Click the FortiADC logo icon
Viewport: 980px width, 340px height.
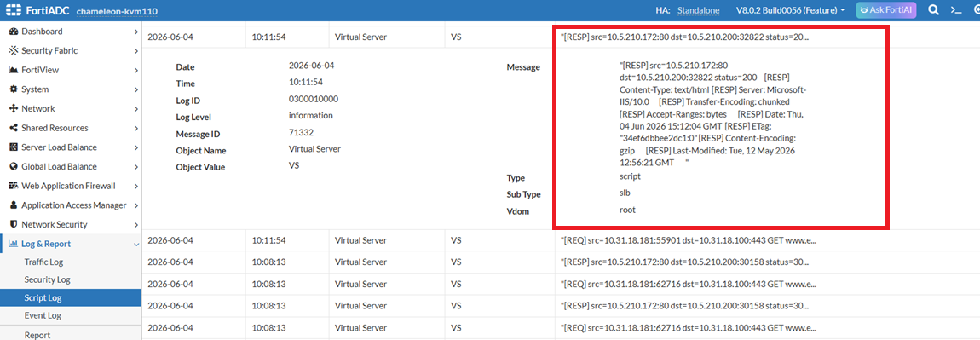click(x=14, y=10)
